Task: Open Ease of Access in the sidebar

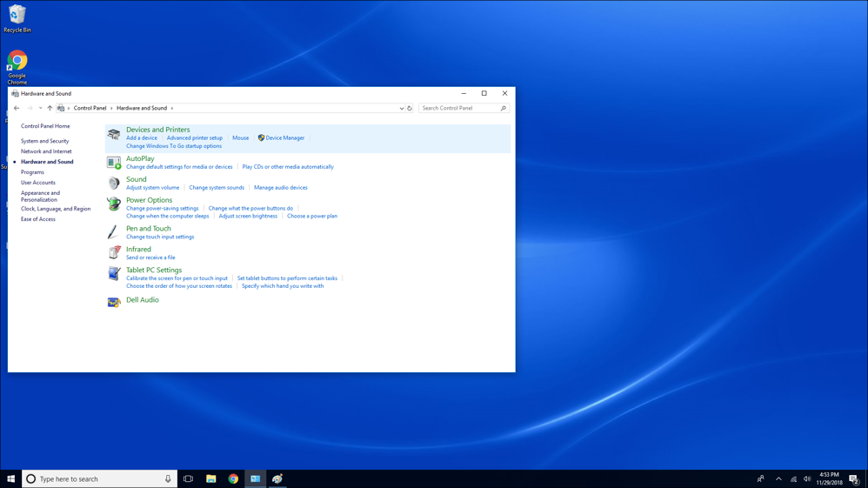Action: click(38, 219)
